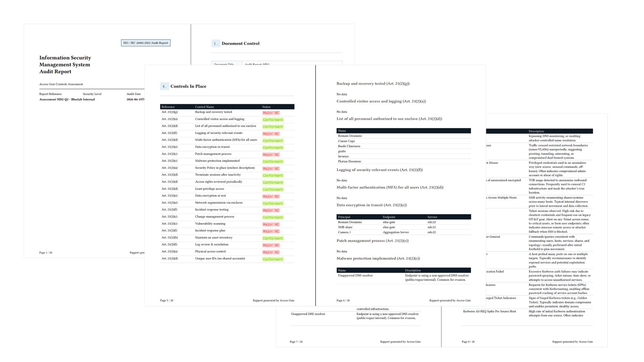Viewport: 644px width, 362px height.
Task: Click Major NC status for 'Physical access control' row
Action: (x=271, y=252)
